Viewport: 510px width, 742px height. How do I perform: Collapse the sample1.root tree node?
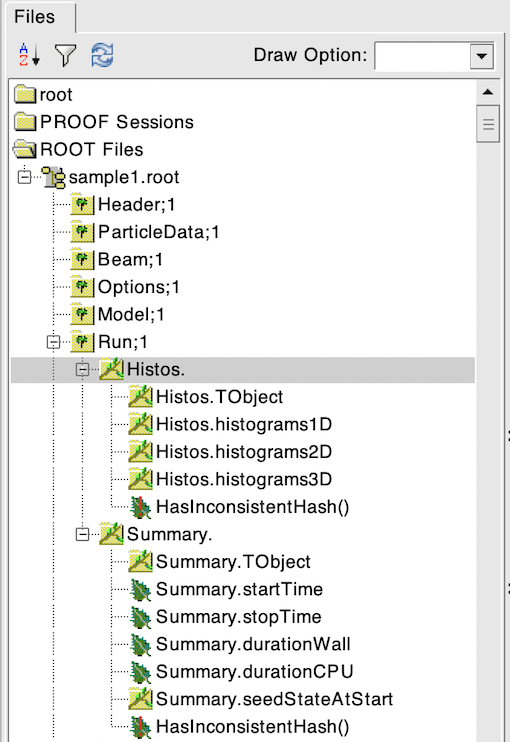point(25,177)
